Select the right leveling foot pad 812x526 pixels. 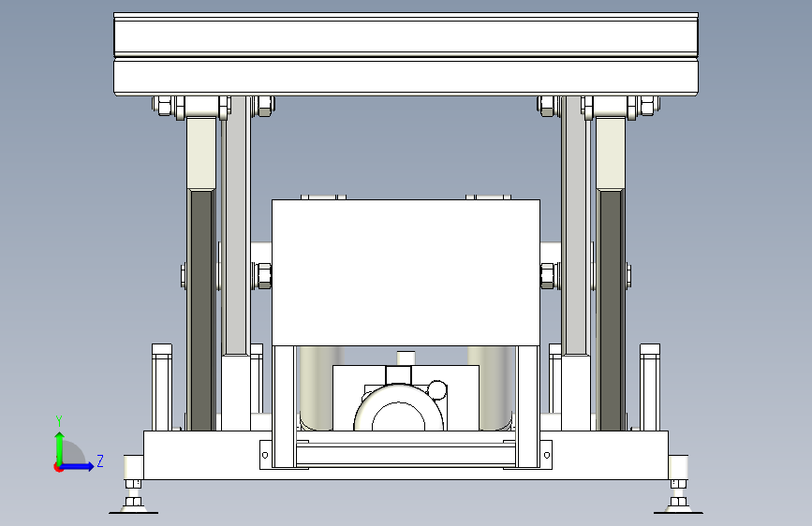point(678,510)
